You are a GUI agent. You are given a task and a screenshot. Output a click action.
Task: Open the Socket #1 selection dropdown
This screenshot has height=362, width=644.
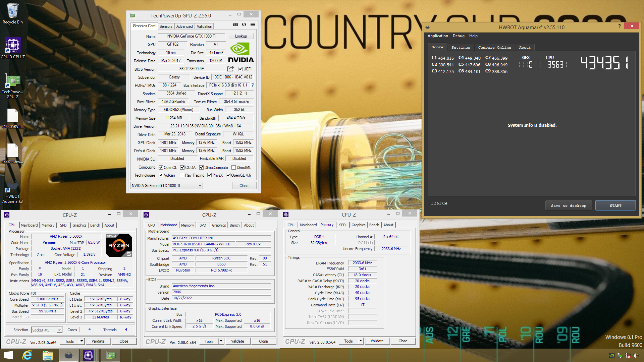point(47,330)
